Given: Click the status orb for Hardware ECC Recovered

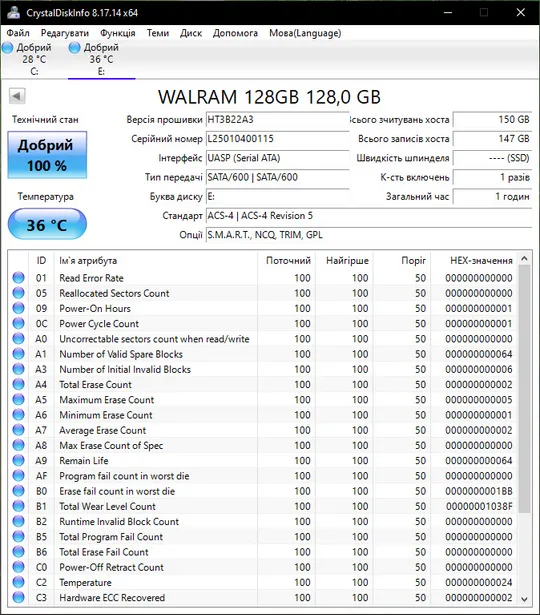Looking at the screenshot, I should click(18, 597).
